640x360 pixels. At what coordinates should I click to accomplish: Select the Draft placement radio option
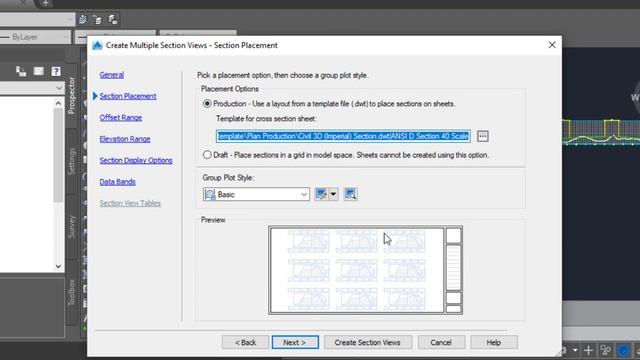click(207, 155)
